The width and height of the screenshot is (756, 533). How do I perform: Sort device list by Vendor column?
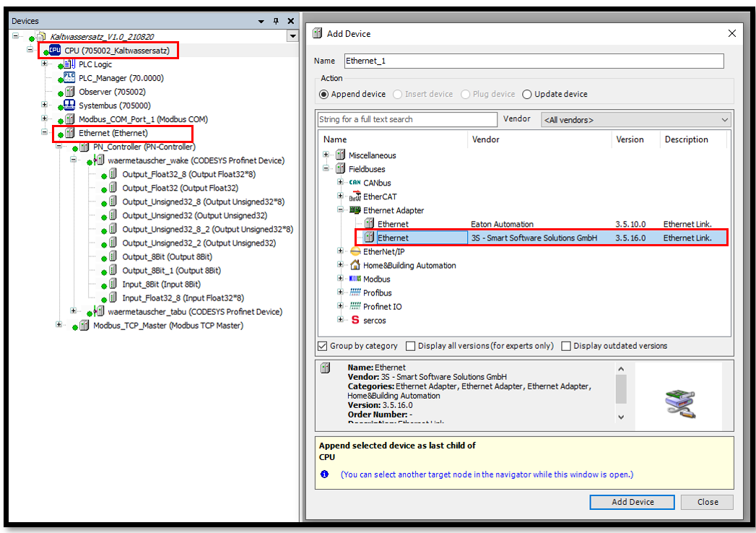pyautogui.click(x=485, y=139)
